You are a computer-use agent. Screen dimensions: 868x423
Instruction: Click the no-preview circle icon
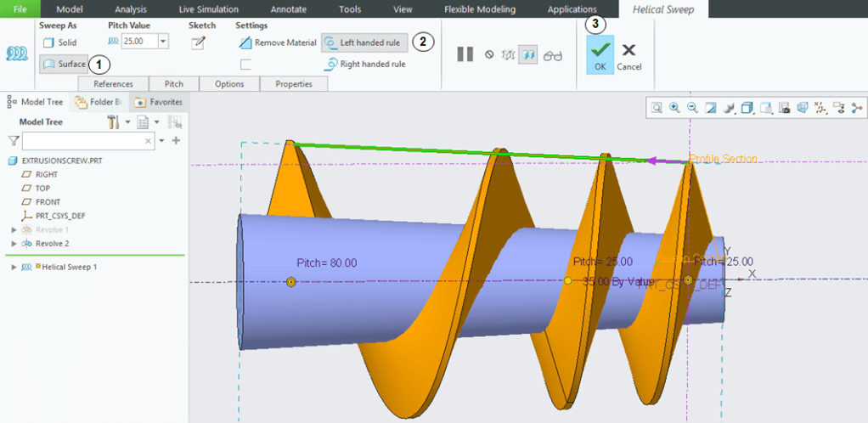489,54
